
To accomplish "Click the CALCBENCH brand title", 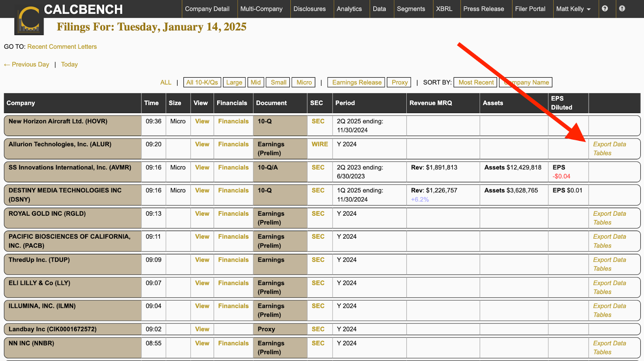I will click(83, 9).
